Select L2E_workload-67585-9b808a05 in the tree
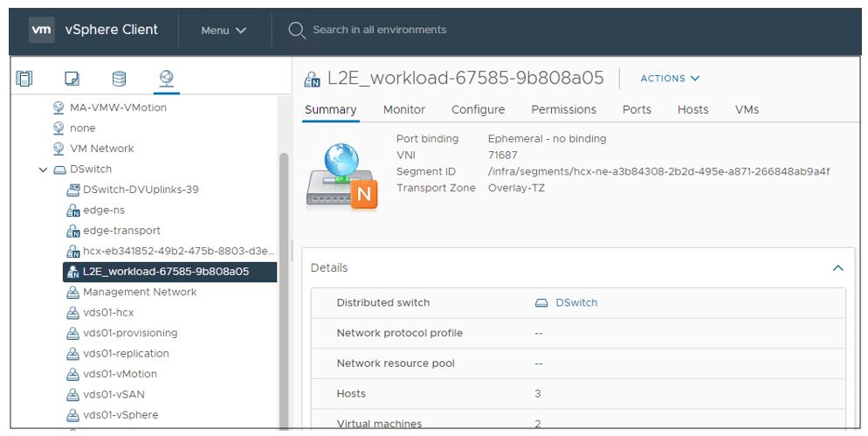Screen dimensions: 868x436 coord(170,272)
